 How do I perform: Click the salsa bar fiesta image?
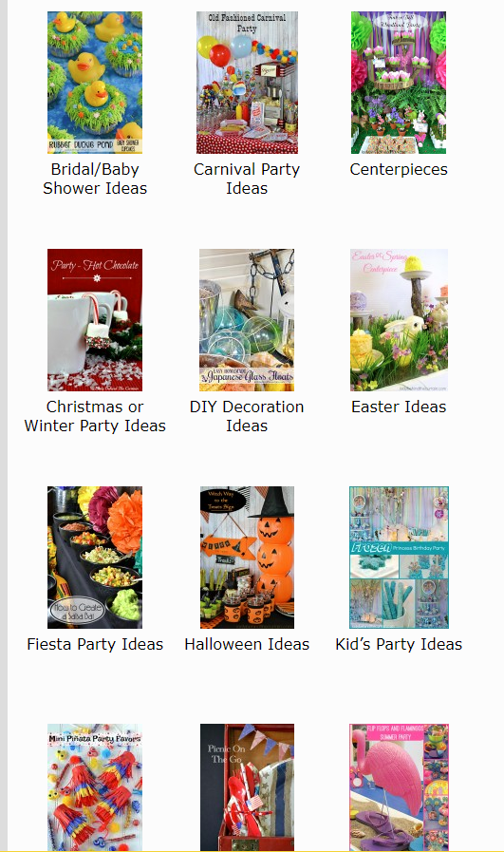coord(95,558)
